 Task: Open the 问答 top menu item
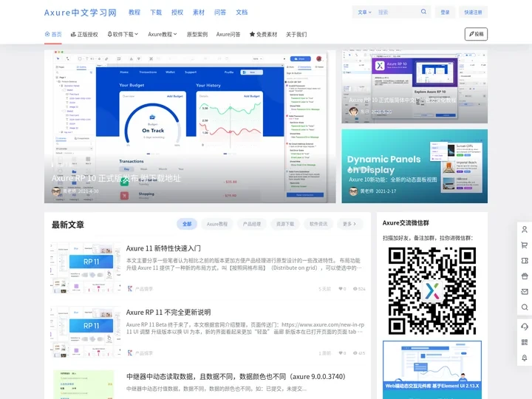220,13
